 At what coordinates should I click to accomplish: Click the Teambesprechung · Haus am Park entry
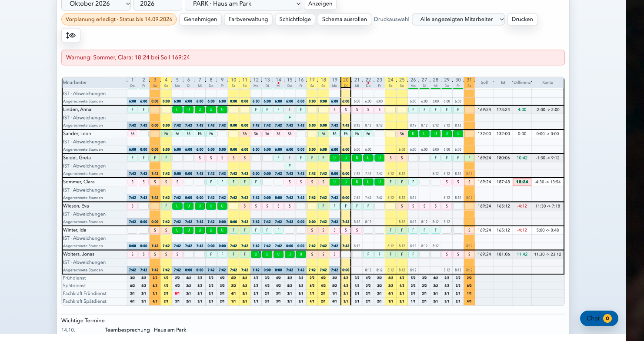pos(146,330)
